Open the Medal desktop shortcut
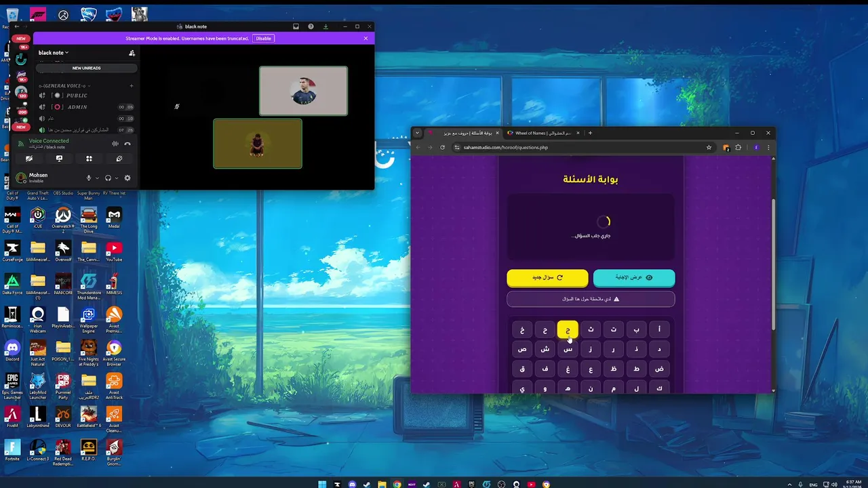This screenshot has height=488, width=868. [114, 218]
